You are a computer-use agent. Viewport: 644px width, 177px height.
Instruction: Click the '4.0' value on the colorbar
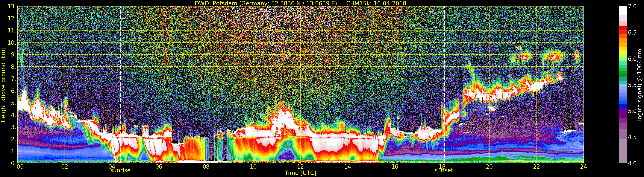click(632, 163)
